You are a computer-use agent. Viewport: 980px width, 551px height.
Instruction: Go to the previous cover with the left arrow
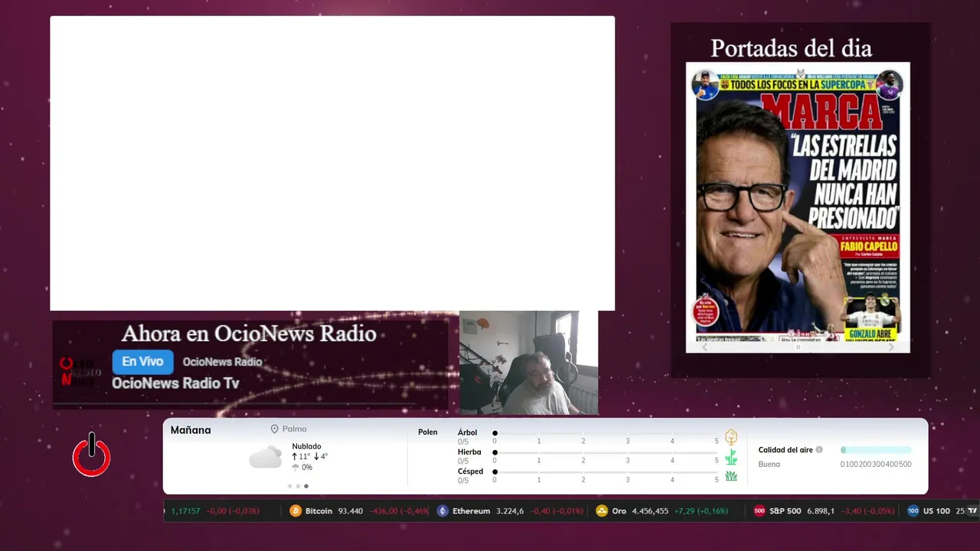click(x=705, y=347)
